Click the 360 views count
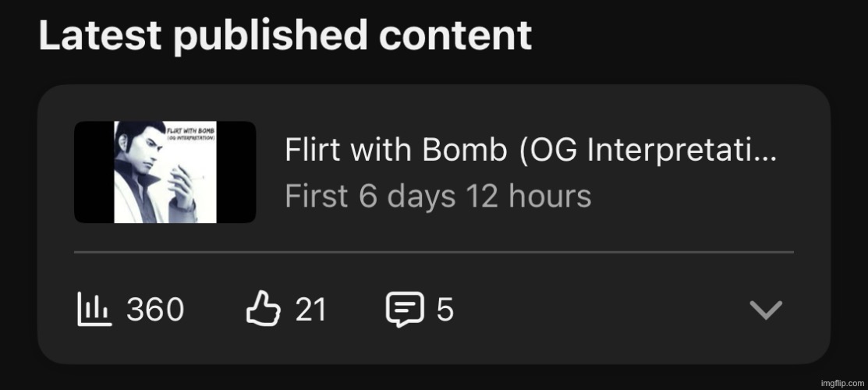This screenshot has width=868, height=390. 155,309
